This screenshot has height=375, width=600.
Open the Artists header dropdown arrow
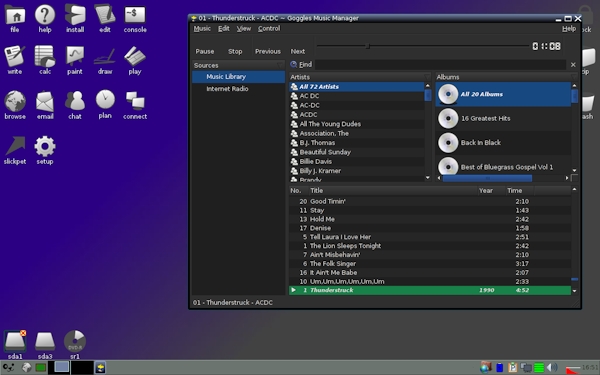[427, 77]
